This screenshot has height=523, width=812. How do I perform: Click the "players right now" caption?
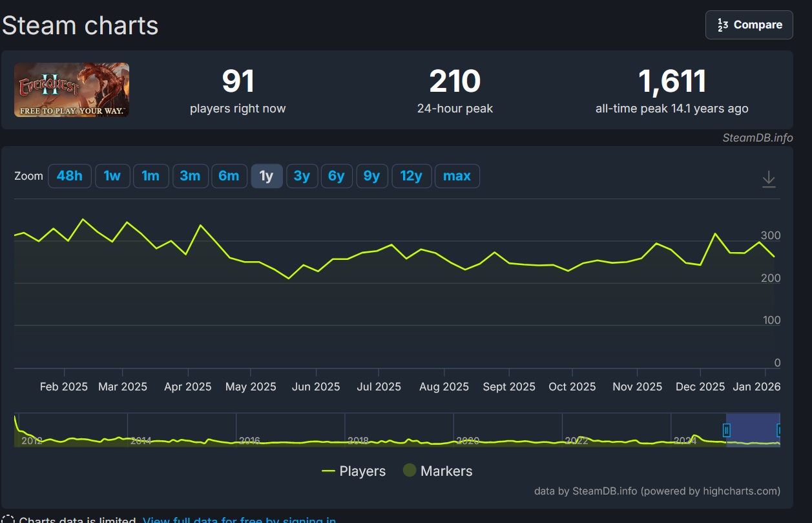point(238,109)
